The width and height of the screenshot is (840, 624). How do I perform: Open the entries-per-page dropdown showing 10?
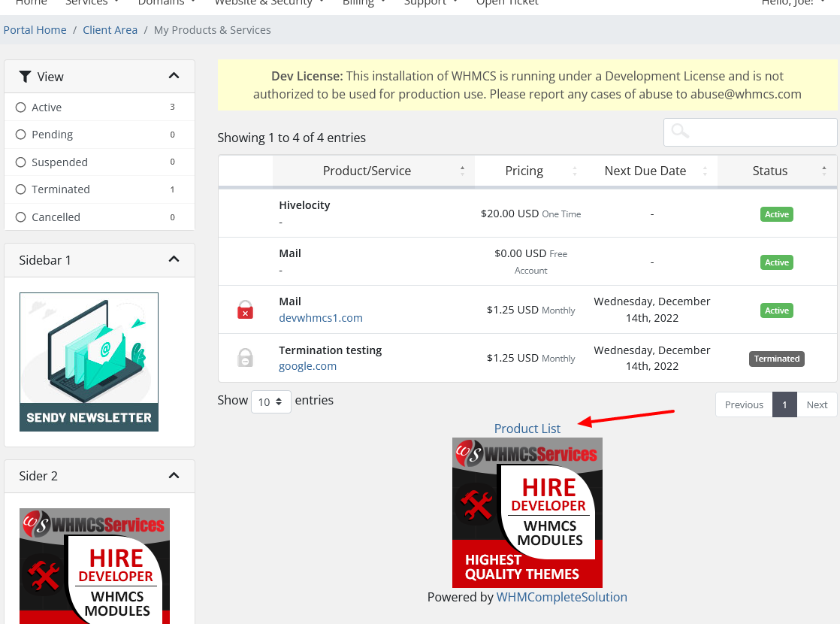coord(271,401)
